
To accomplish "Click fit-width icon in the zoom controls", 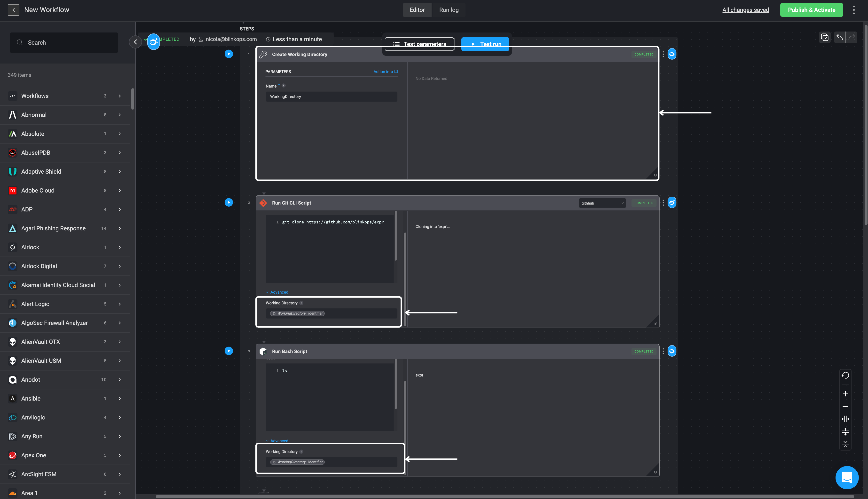I will (845, 419).
